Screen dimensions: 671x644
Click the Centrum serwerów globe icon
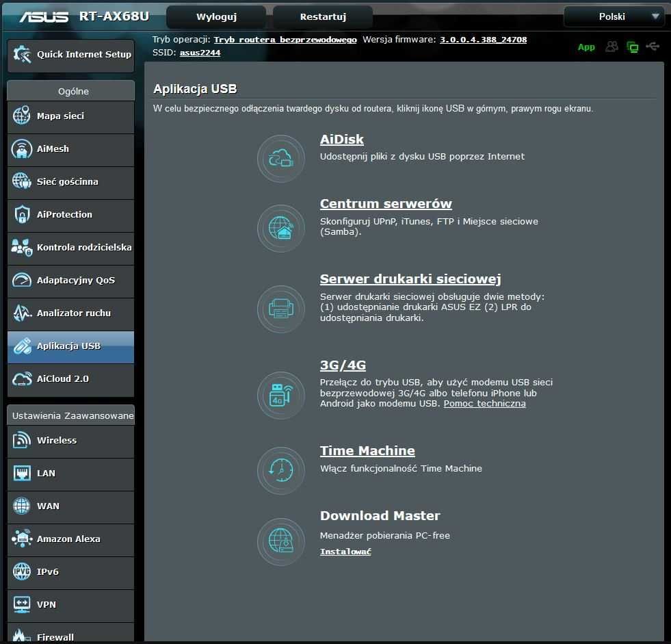(280, 228)
